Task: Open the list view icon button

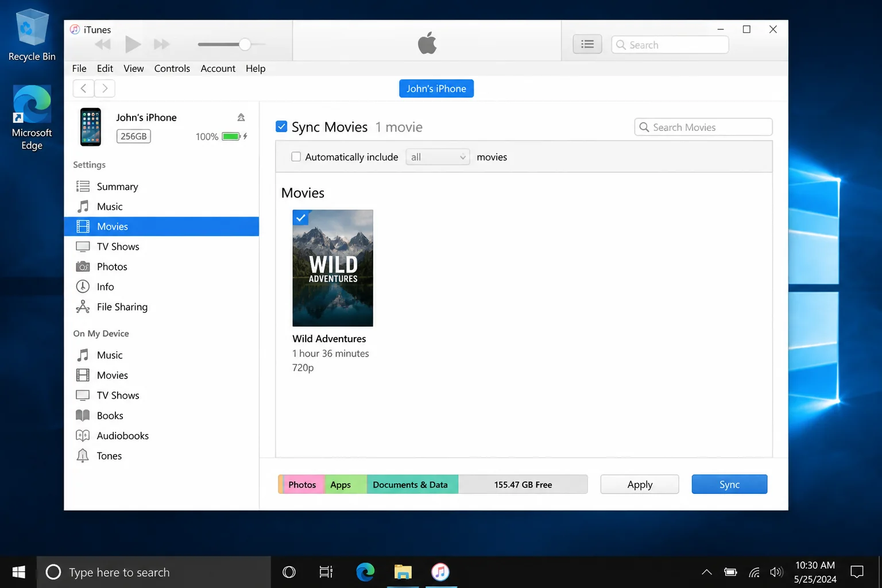Action: tap(587, 44)
